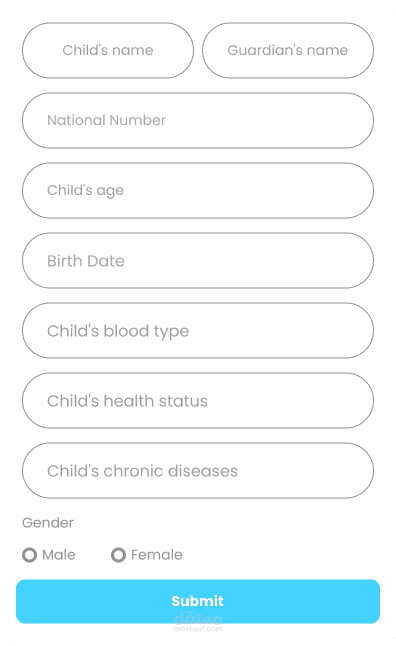
Task: Submit the child registration form
Action: tap(198, 601)
